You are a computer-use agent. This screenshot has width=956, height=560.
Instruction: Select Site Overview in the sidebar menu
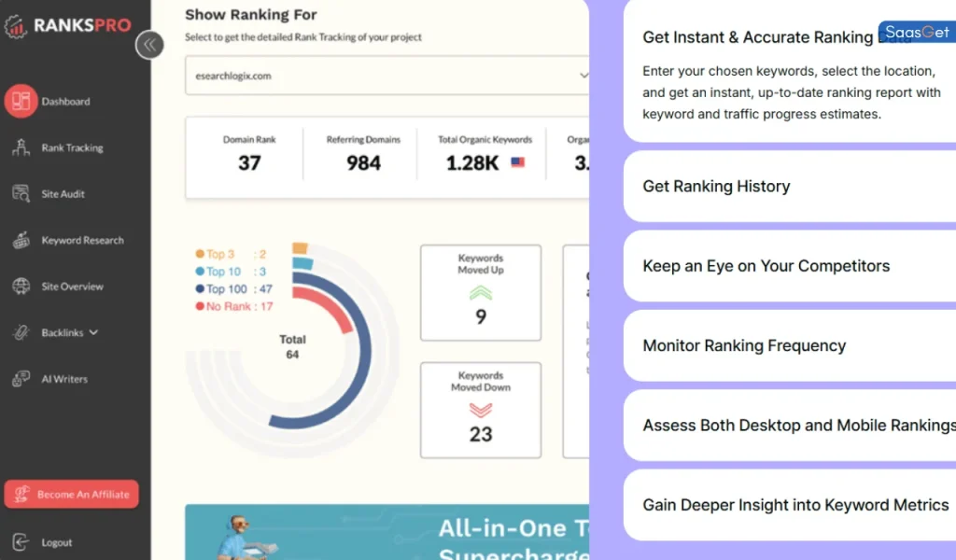click(x=22, y=286)
